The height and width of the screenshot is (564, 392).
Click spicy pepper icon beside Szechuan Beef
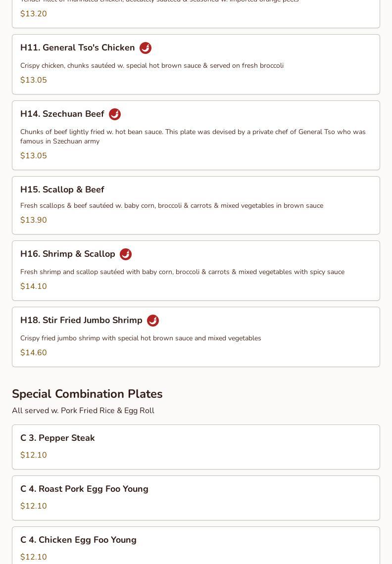pyautogui.click(x=115, y=114)
